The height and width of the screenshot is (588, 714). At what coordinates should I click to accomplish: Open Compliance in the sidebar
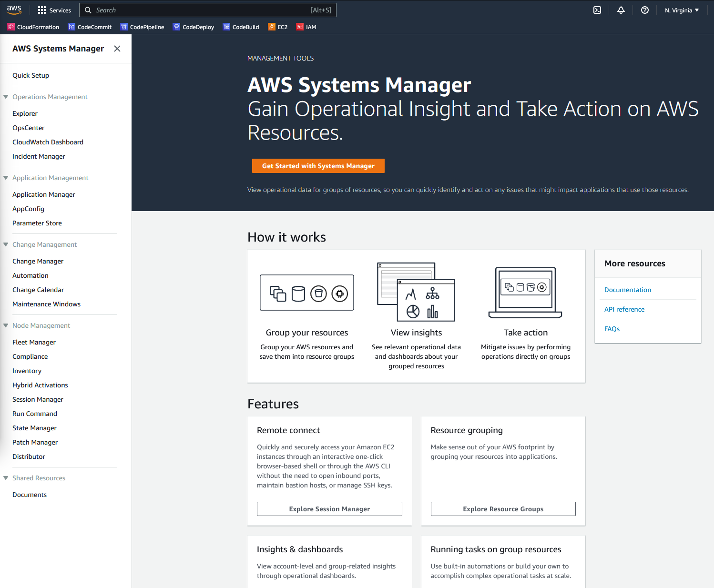pyautogui.click(x=30, y=356)
